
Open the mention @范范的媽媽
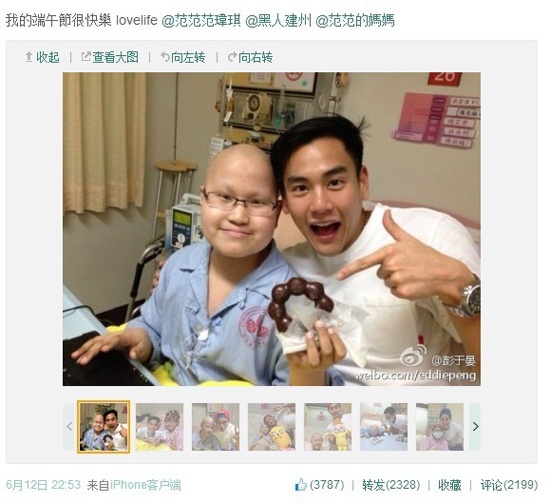pyautogui.click(x=355, y=20)
